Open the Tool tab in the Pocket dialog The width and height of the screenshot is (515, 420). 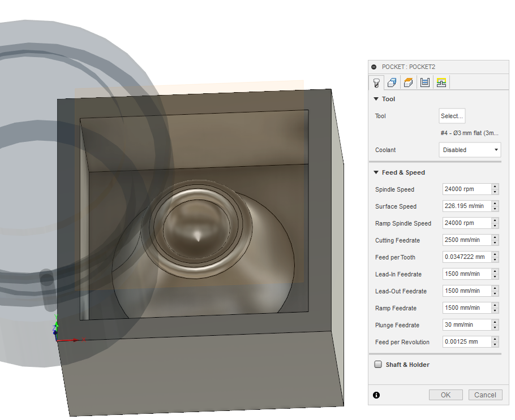point(376,83)
